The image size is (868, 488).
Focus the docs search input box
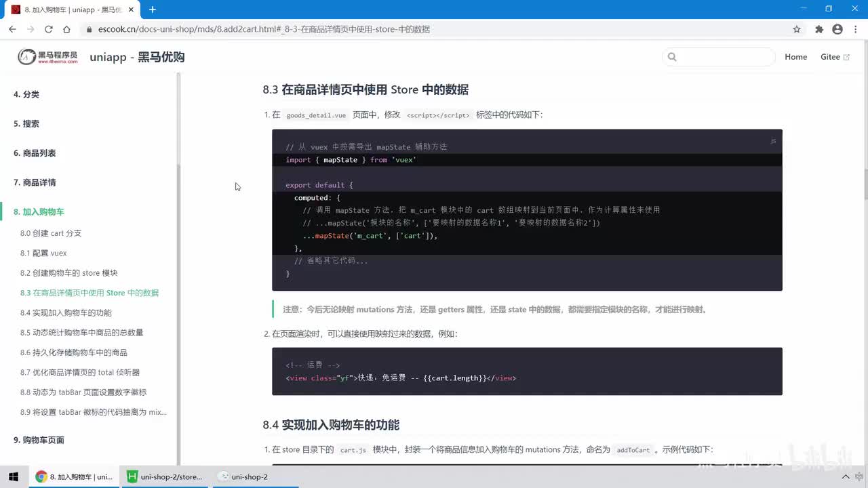[718, 57]
